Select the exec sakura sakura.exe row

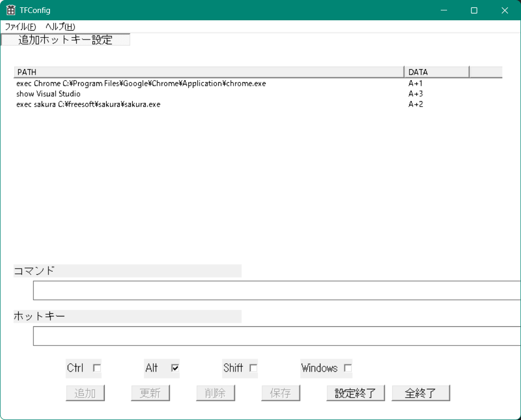pyautogui.click(x=89, y=104)
